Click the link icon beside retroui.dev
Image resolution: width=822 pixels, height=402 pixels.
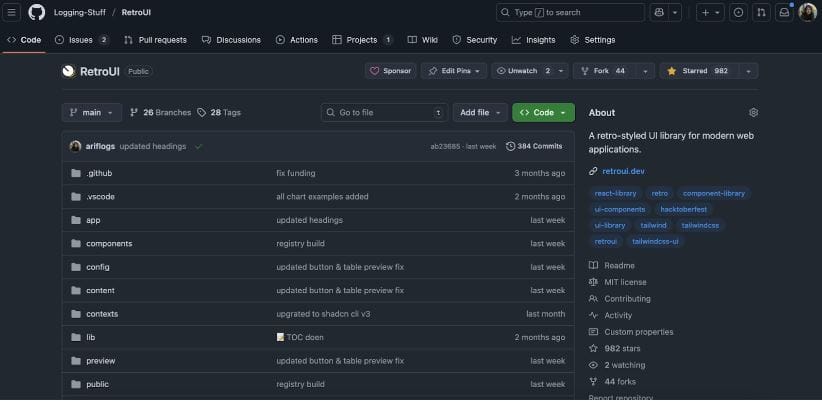pyautogui.click(x=593, y=171)
